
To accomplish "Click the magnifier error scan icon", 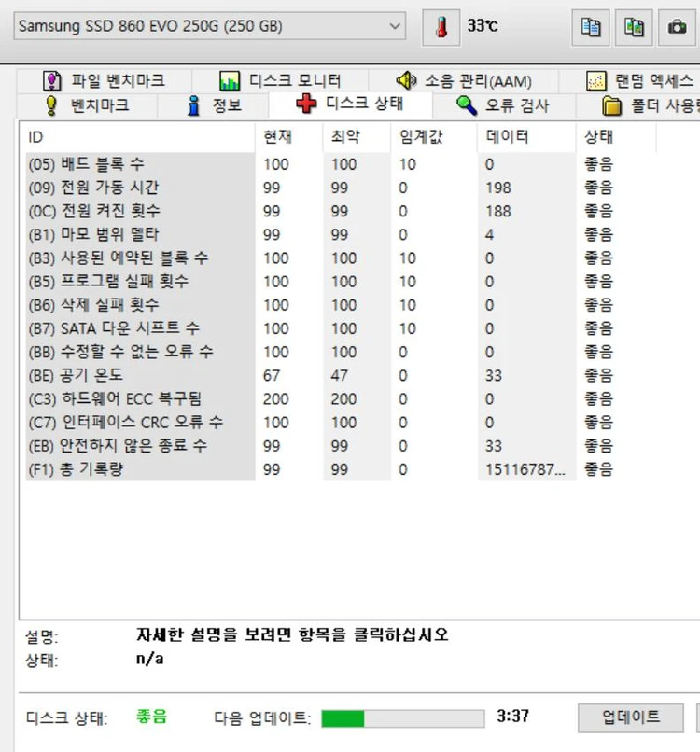I will [x=467, y=105].
